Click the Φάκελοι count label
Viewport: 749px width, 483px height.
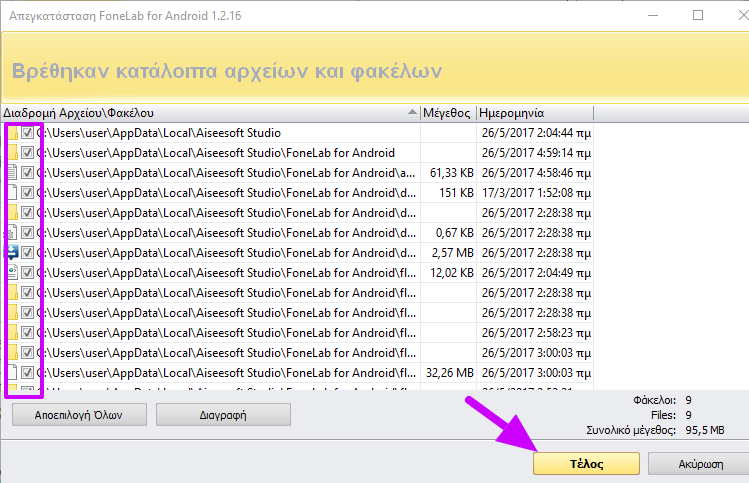point(654,400)
